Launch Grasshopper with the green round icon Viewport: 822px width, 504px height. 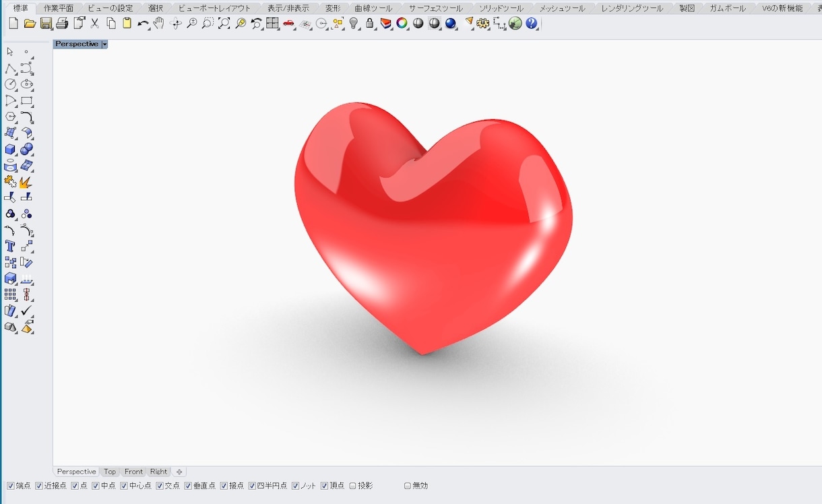[515, 24]
